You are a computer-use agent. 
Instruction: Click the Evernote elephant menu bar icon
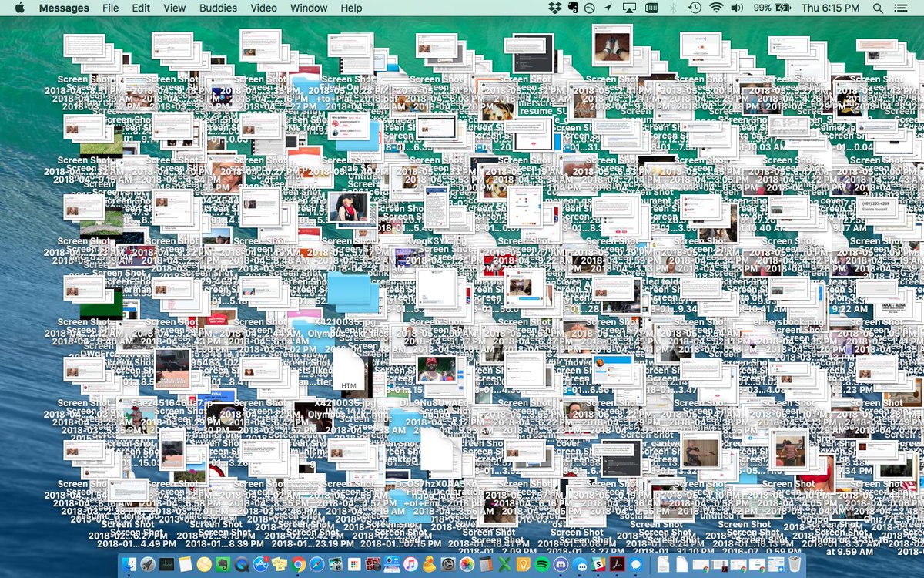click(x=572, y=8)
